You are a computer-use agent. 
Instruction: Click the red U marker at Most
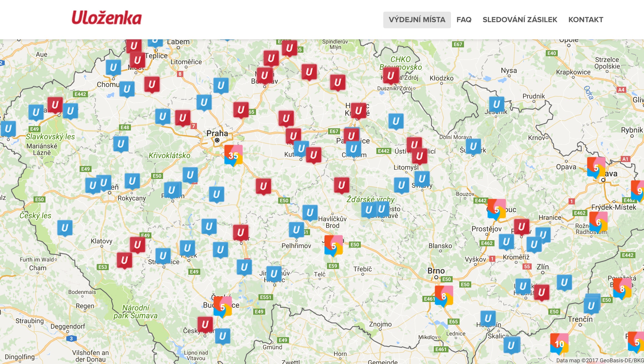pos(138,60)
